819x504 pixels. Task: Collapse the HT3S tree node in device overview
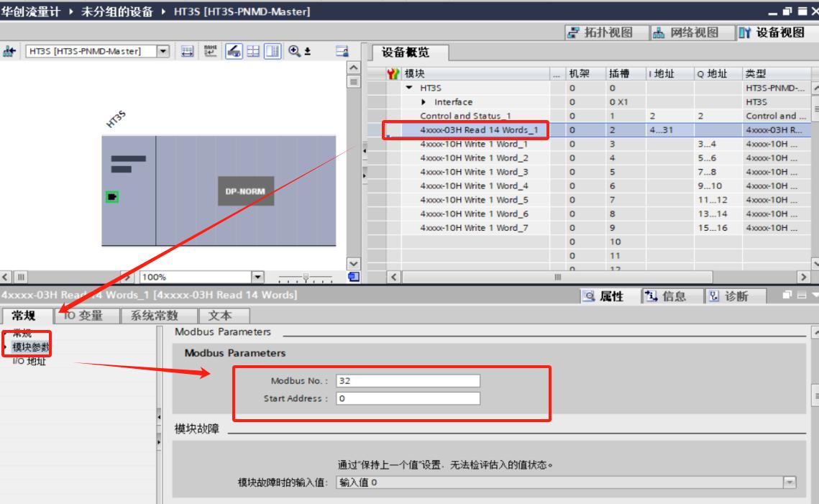[410, 88]
